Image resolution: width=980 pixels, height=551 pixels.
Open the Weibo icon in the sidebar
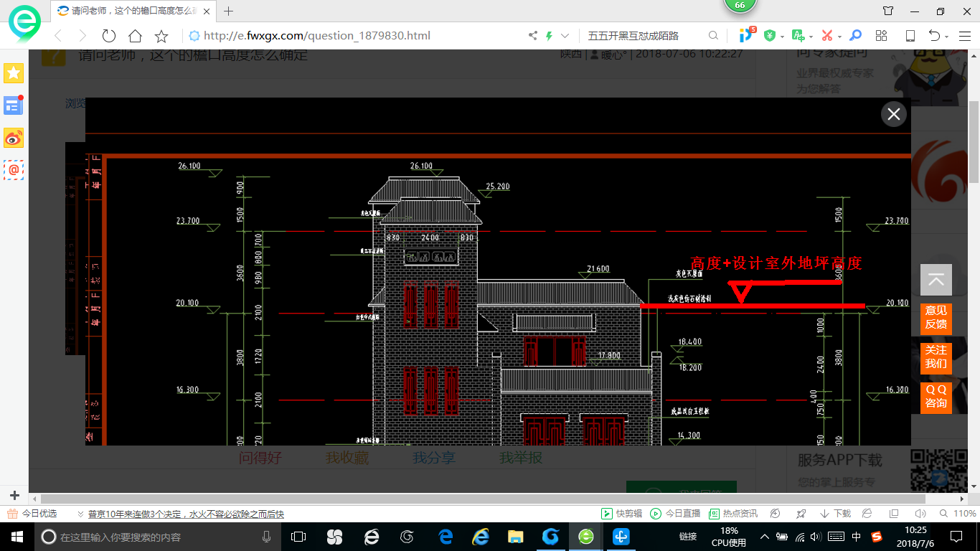(14, 138)
